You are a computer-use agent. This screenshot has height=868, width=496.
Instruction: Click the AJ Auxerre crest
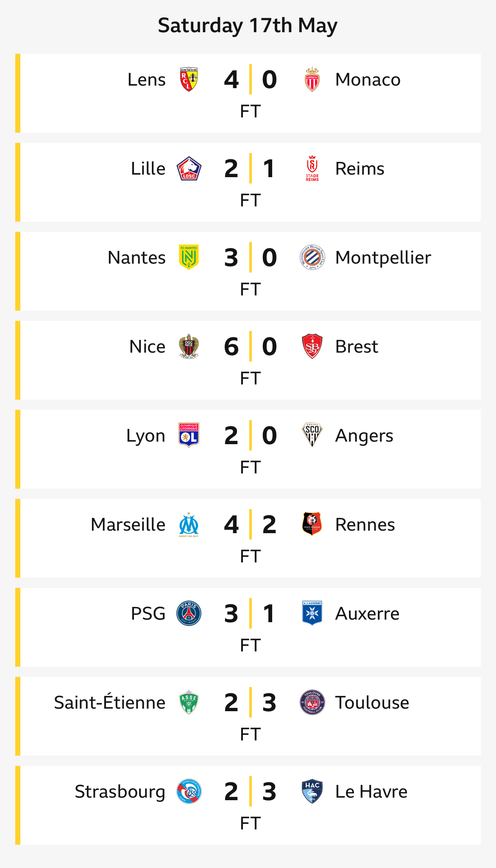[x=312, y=613]
